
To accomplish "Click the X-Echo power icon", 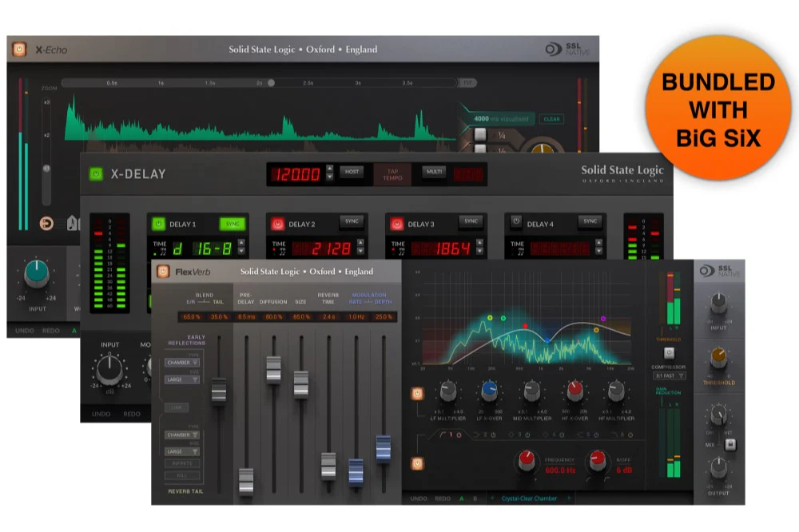I will 19,50.
